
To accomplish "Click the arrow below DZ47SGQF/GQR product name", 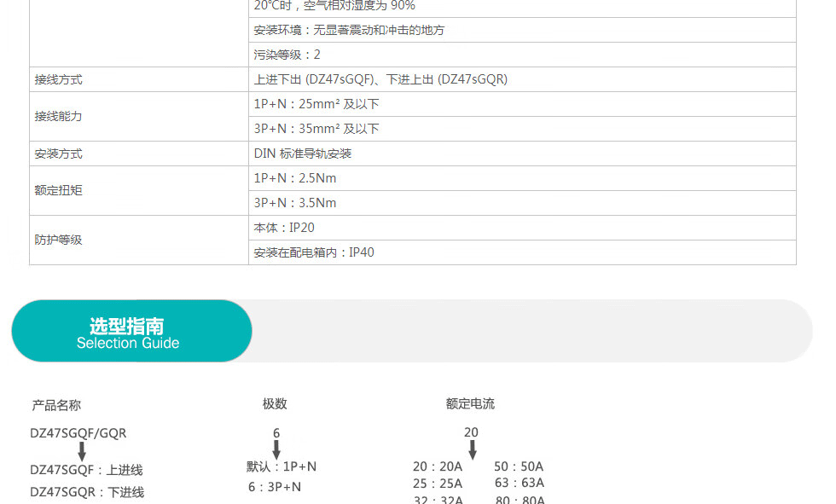I will click(82, 451).
